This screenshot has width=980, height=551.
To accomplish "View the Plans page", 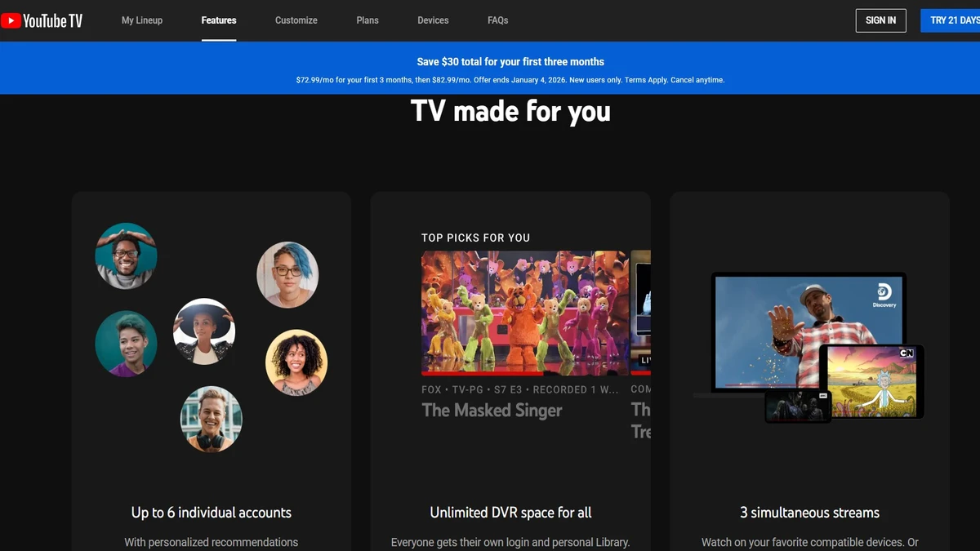I will click(367, 20).
